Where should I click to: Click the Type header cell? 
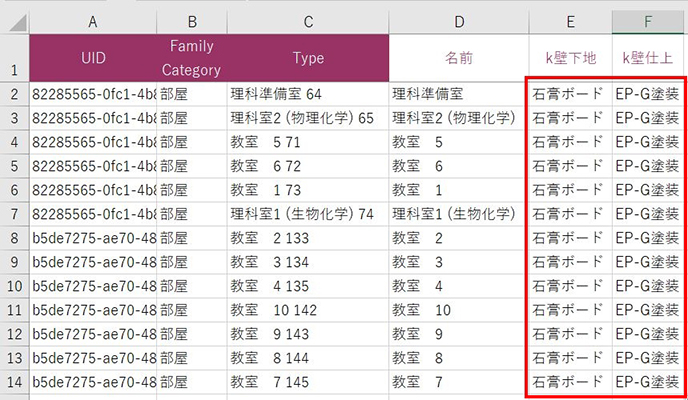(308, 58)
